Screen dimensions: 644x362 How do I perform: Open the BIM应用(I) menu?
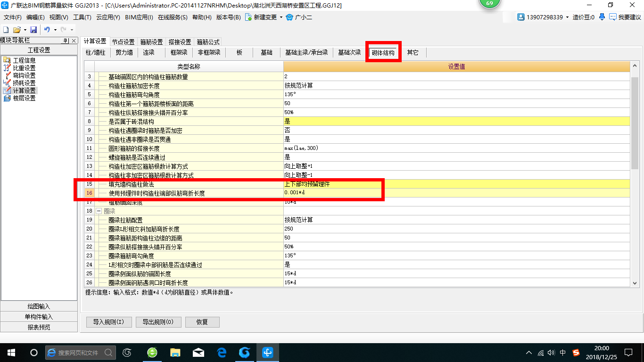[139, 17]
